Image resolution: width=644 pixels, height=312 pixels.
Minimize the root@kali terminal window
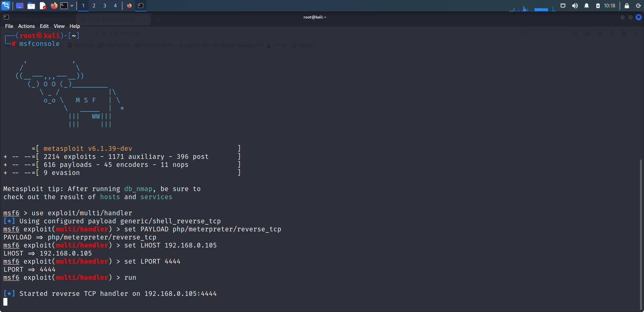[622, 17]
